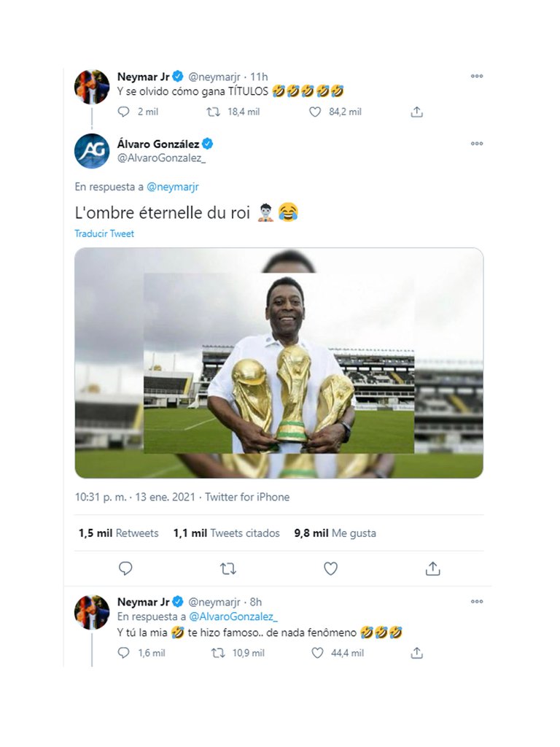
Task: Reply to Neymar's TÍTULOS tweet
Action: 124,112
